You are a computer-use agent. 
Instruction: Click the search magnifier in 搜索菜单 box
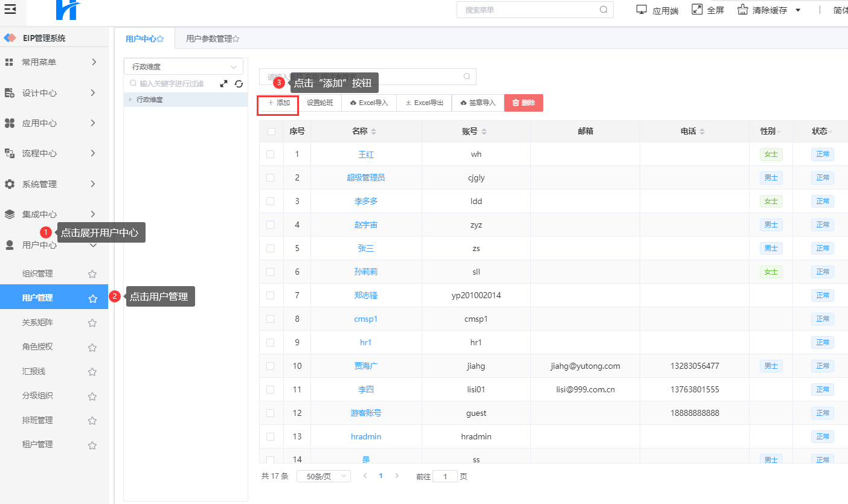[x=603, y=10]
